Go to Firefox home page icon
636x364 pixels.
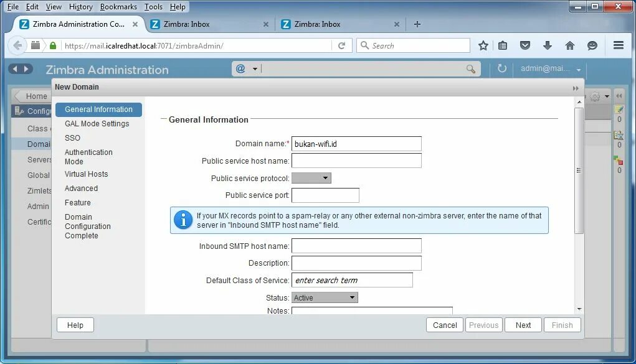point(569,45)
